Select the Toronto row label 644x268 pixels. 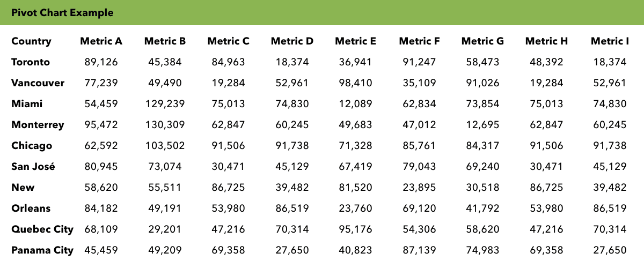click(31, 62)
